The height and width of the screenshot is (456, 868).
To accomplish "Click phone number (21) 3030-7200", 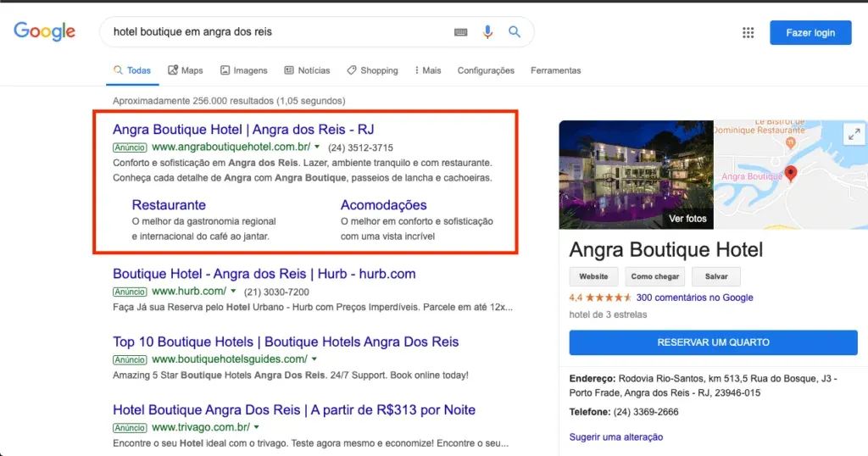I will (276, 292).
